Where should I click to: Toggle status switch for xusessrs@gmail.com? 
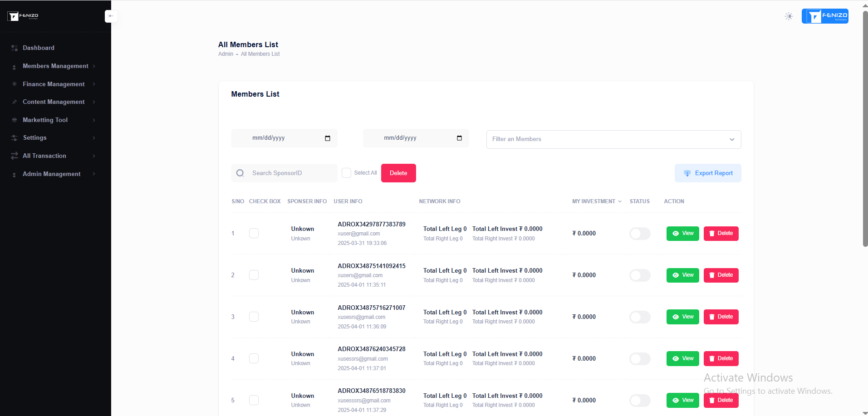(x=640, y=359)
